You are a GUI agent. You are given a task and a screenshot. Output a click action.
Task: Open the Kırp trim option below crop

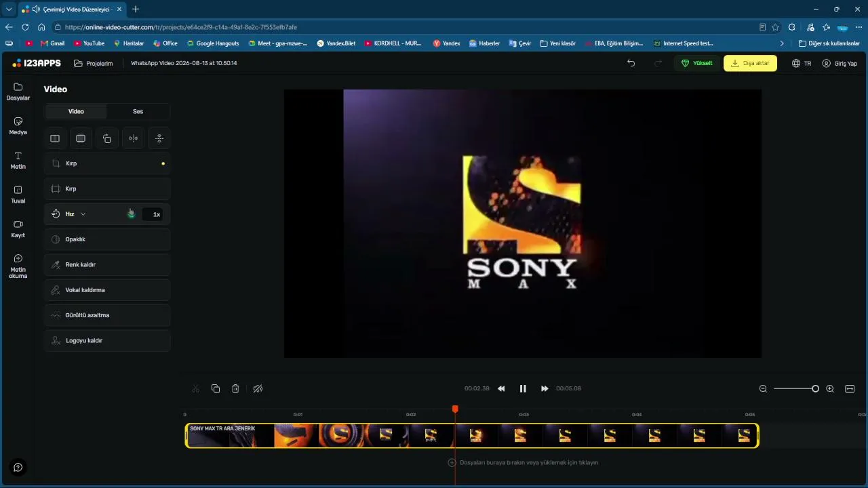coord(107,188)
